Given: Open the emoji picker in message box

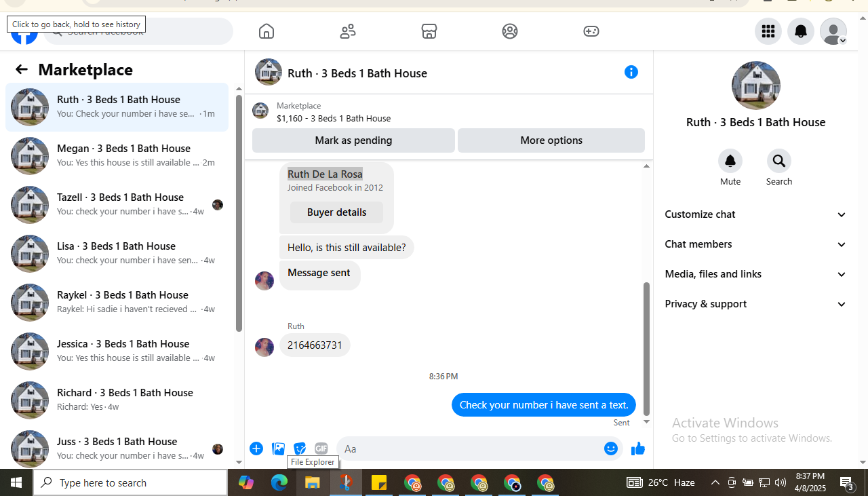Looking at the screenshot, I should click(611, 449).
